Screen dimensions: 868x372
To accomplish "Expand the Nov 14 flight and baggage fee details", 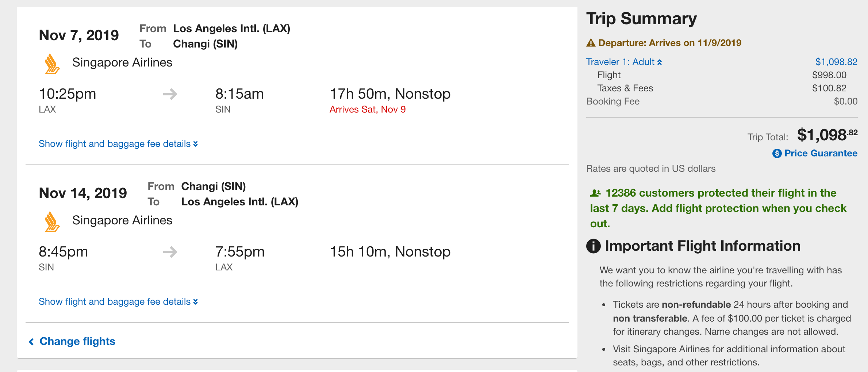I will pos(118,302).
